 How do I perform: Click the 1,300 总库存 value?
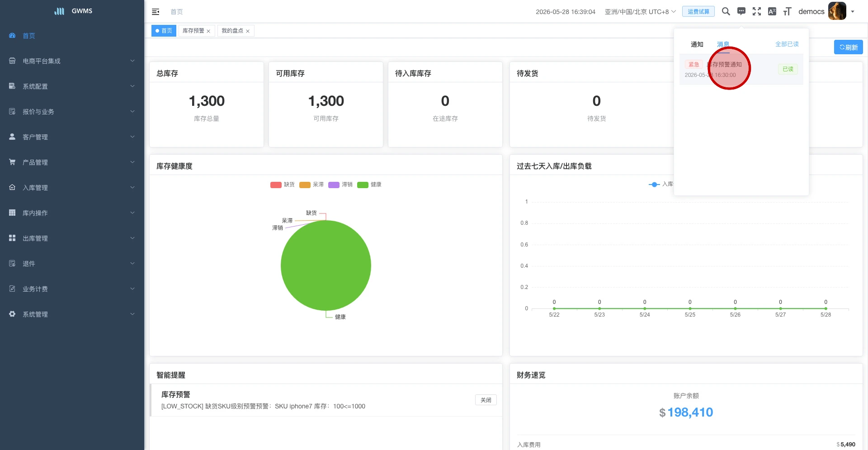point(207,101)
